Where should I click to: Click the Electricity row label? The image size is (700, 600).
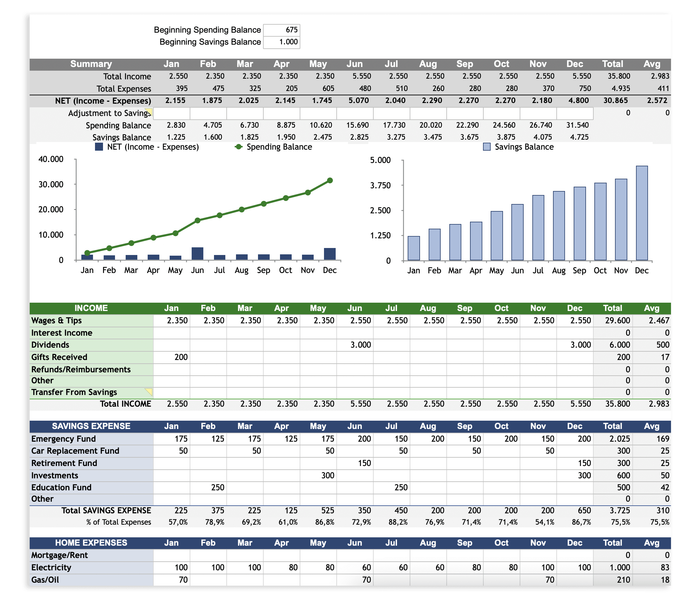tap(51, 568)
